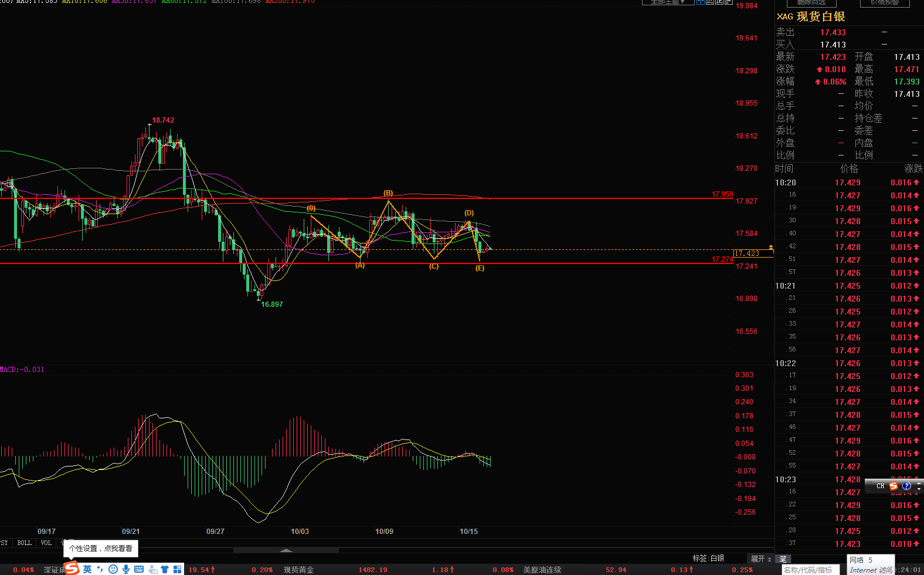Screen dimensions: 924x575
Task: Click the wave marker (E) on chart
Action: (480, 268)
